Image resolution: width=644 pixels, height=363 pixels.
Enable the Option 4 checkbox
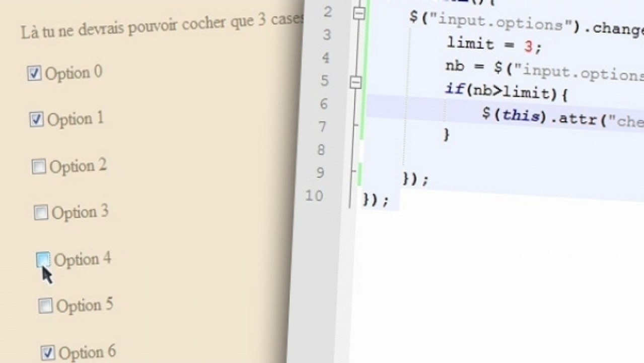click(43, 260)
